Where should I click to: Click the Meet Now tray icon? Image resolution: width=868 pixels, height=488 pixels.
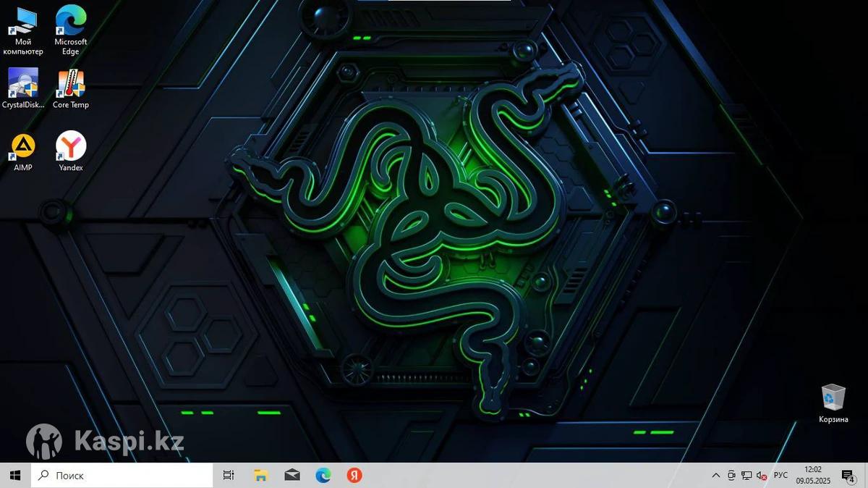click(x=731, y=476)
